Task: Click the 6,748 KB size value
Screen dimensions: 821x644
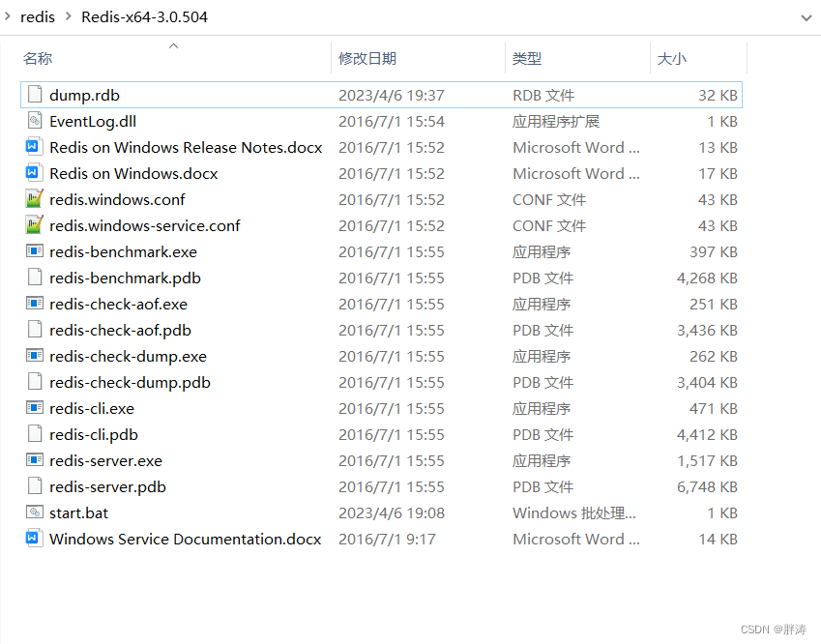Action: [x=707, y=487]
